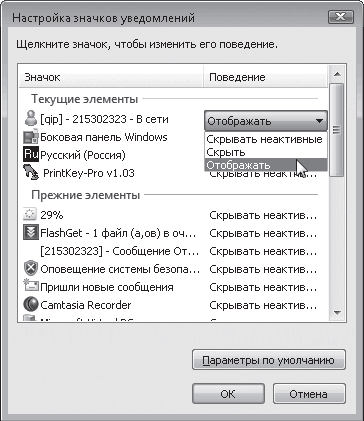Click the scrollbar down arrow
This screenshot has height=421, width=364.
click(337, 313)
